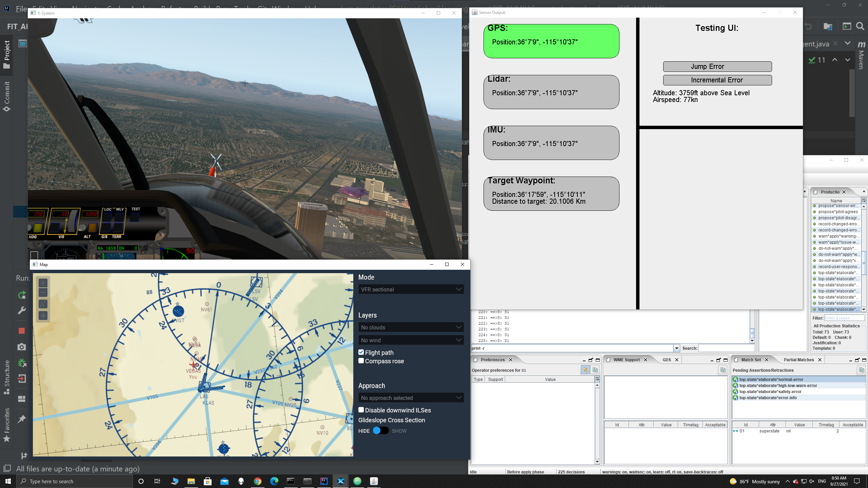
Task: Open Google Chrome from the taskbar
Action: (258, 481)
